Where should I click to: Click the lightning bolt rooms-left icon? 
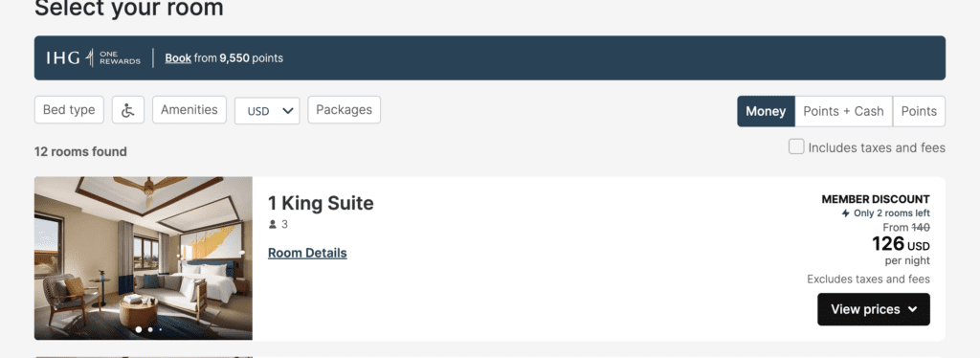point(846,213)
